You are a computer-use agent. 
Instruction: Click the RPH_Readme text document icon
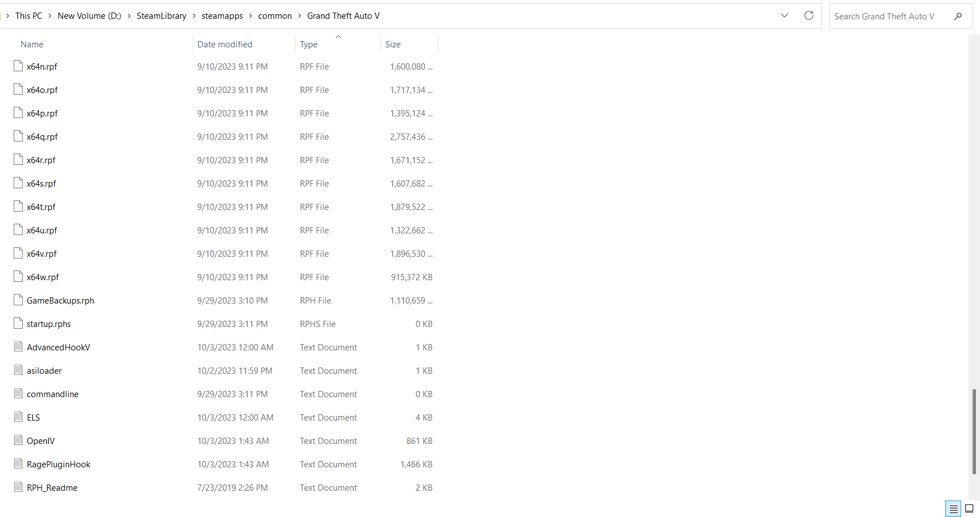[18, 487]
